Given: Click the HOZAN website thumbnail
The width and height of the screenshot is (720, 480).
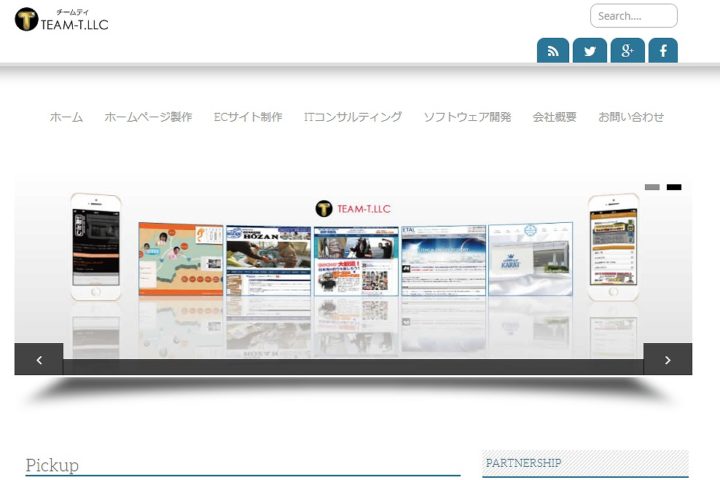Looking at the screenshot, I should tap(268, 260).
